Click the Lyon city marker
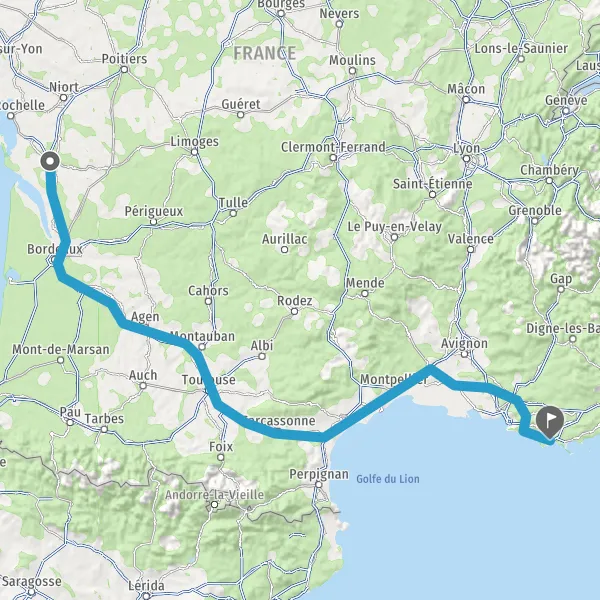 coord(466,158)
